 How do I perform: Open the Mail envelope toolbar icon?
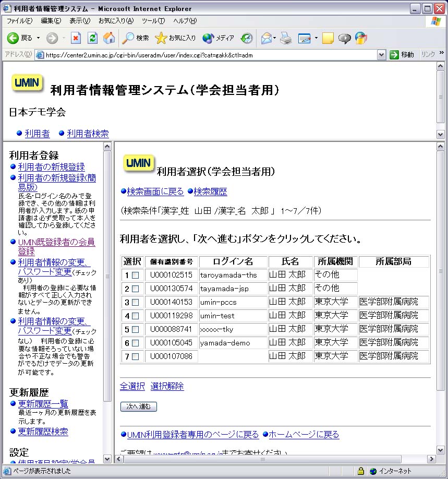coord(267,38)
